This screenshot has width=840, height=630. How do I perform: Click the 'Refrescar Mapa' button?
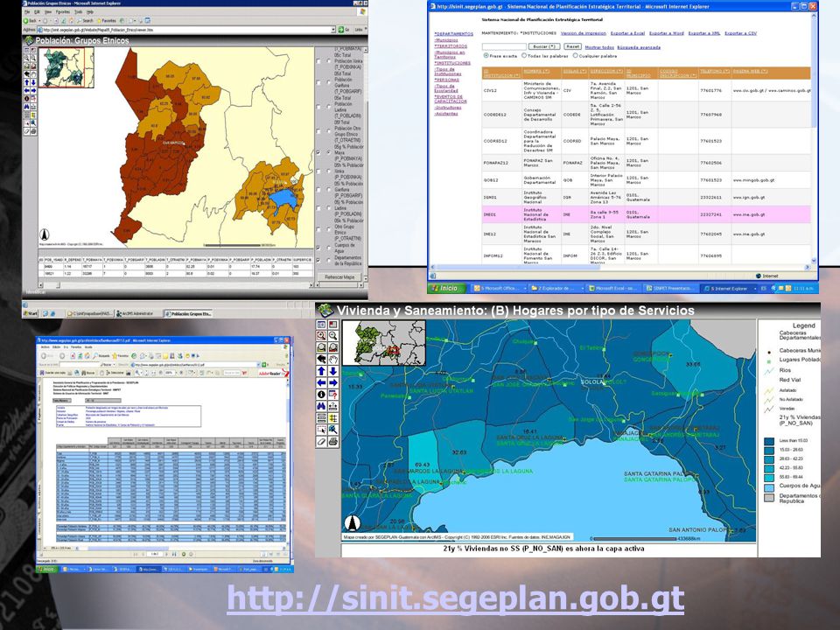339,277
